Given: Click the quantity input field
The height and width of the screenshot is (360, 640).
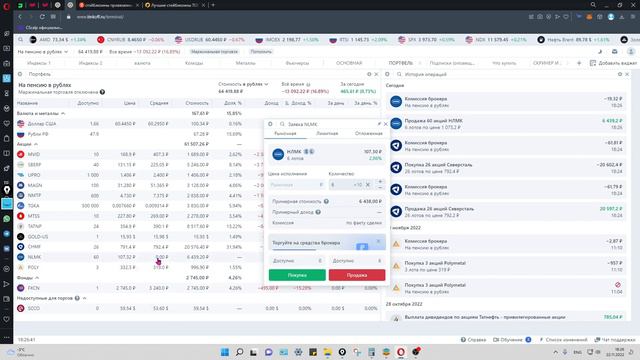Looking at the screenshot, I should tap(341, 185).
